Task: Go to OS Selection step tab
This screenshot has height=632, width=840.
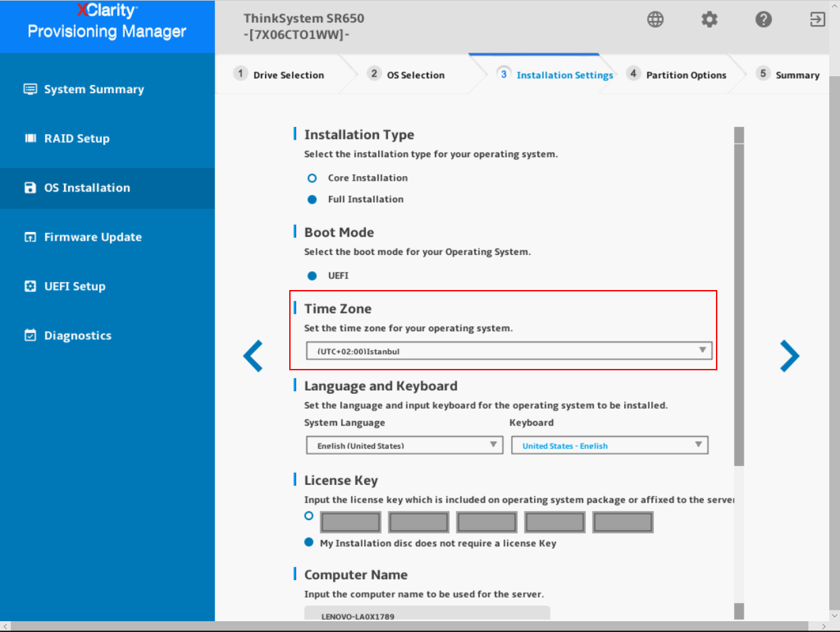Action: pos(407,74)
